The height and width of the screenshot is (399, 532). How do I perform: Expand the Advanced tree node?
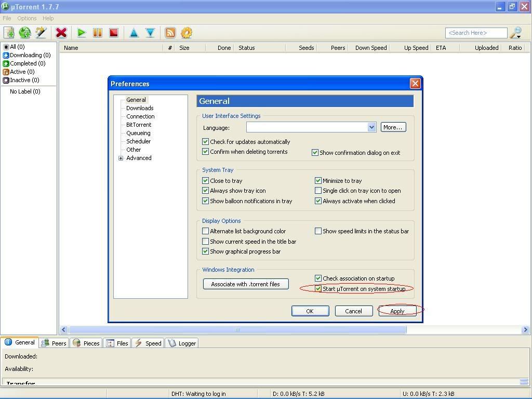pyautogui.click(x=121, y=158)
